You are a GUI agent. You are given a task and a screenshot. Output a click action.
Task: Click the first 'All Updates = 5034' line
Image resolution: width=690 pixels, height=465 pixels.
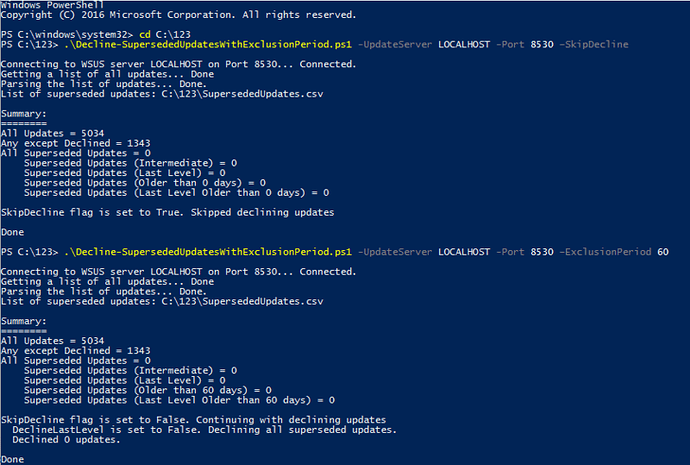tap(52, 133)
